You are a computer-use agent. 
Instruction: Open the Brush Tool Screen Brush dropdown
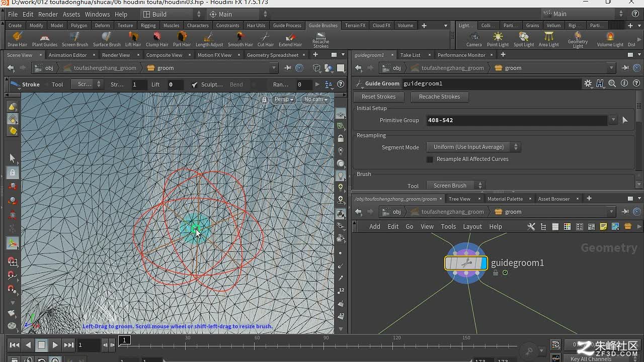pyautogui.click(x=455, y=186)
